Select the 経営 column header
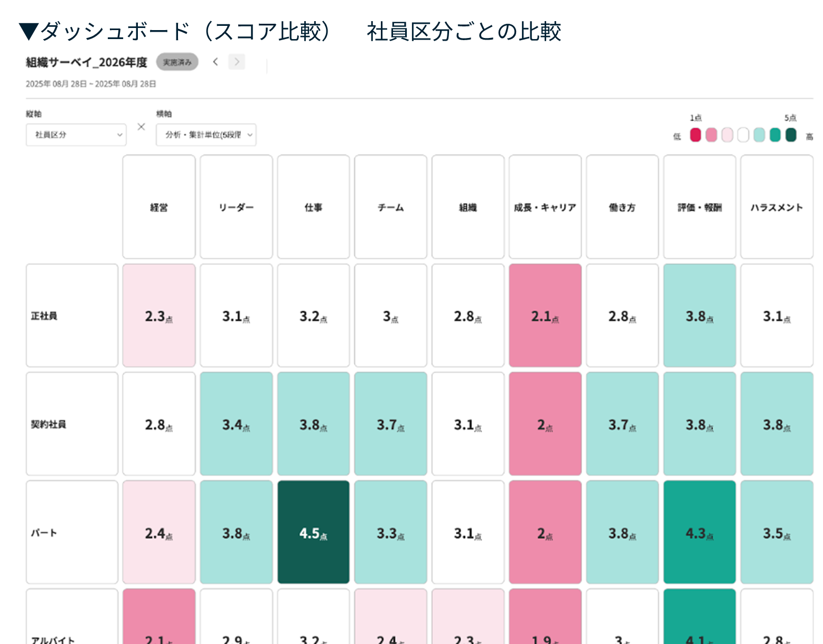823x644 pixels. point(159,207)
